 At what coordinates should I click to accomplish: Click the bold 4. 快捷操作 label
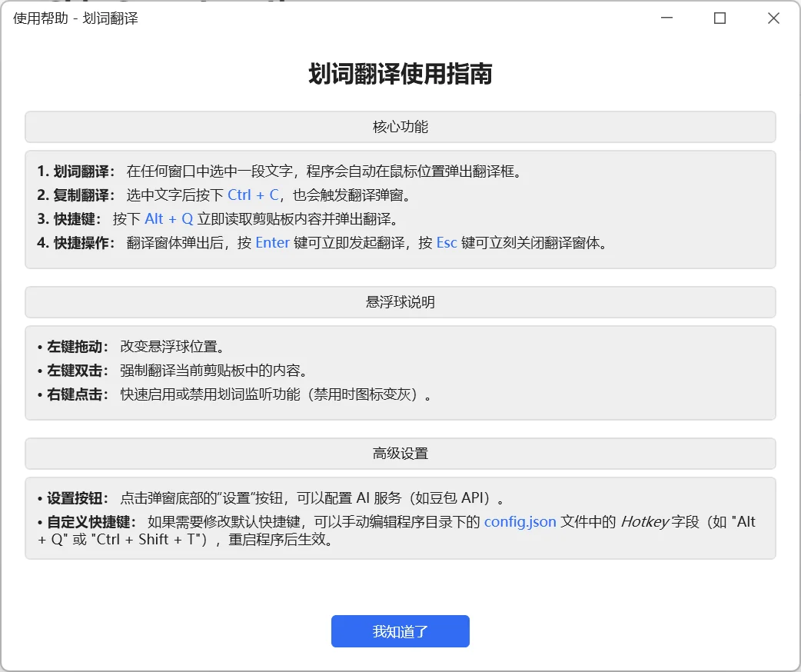76,243
